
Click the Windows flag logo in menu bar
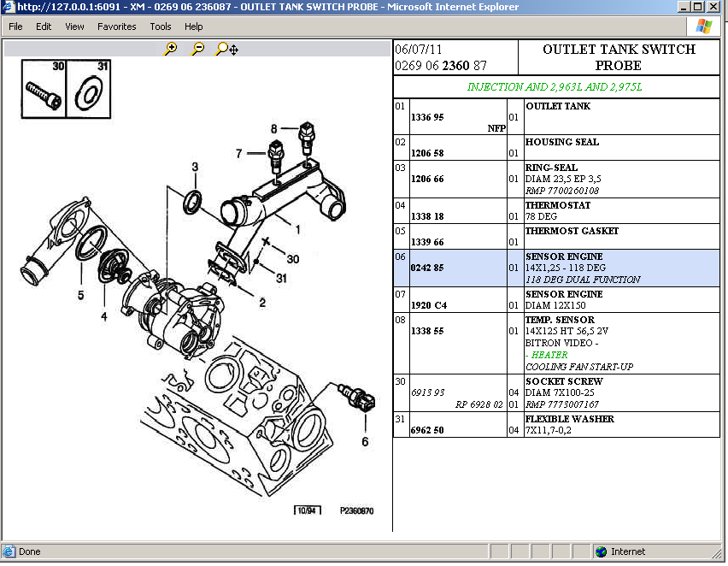coord(704,27)
